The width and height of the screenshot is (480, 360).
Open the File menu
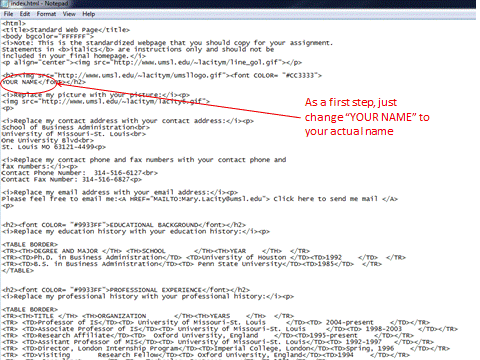[8, 14]
